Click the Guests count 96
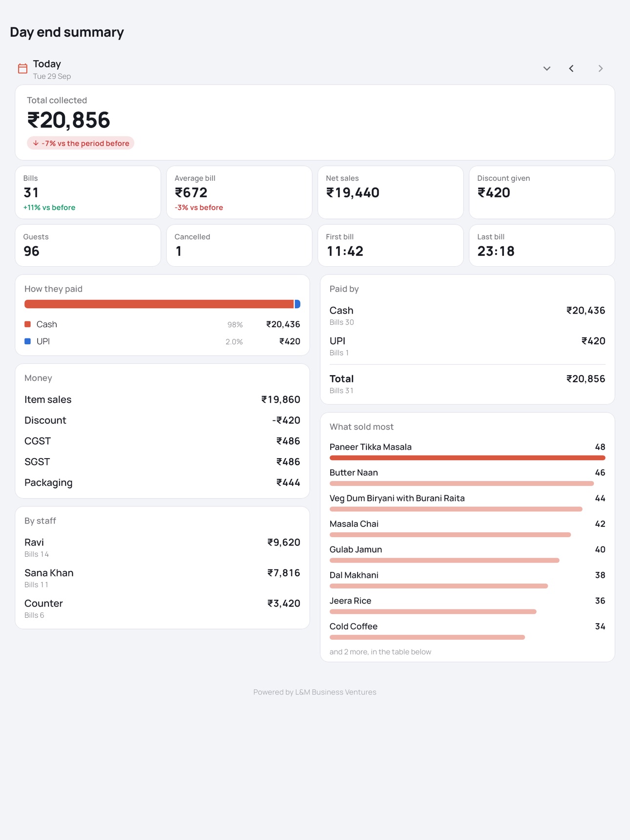 [31, 252]
